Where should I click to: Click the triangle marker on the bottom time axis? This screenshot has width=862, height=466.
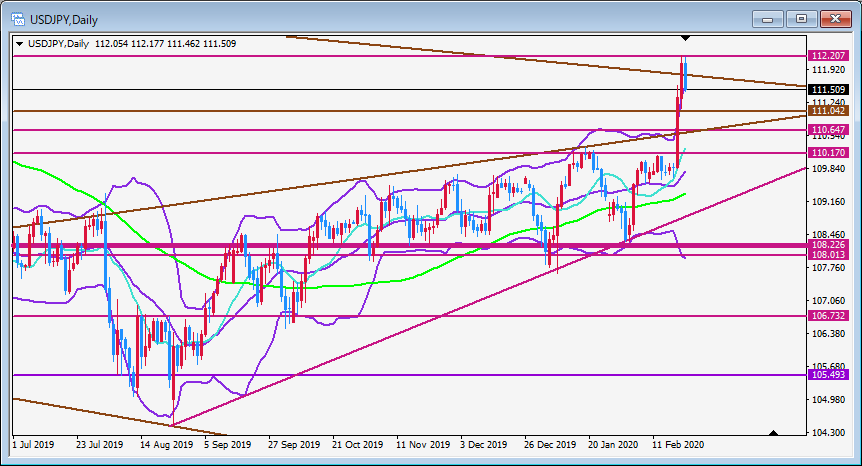click(x=773, y=433)
